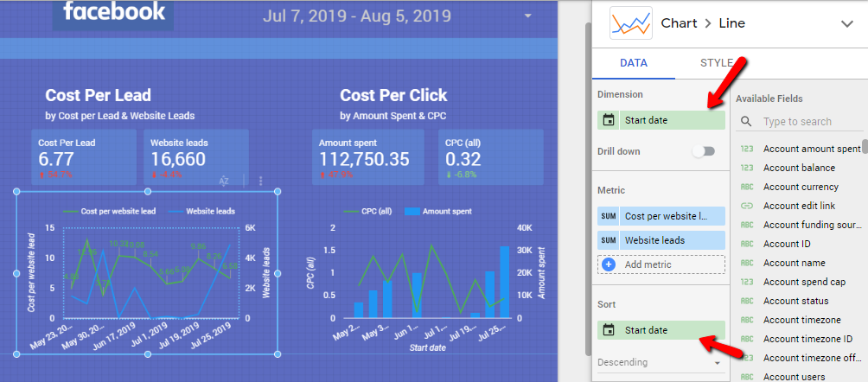Click calendar icon in Sort Start date
Image resolution: width=868 pixels, height=382 pixels.
point(609,330)
